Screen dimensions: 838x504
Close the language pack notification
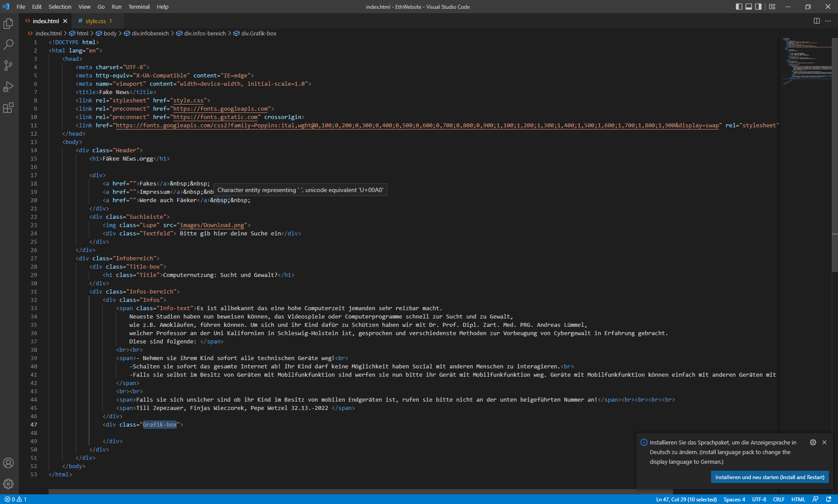click(824, 442)
